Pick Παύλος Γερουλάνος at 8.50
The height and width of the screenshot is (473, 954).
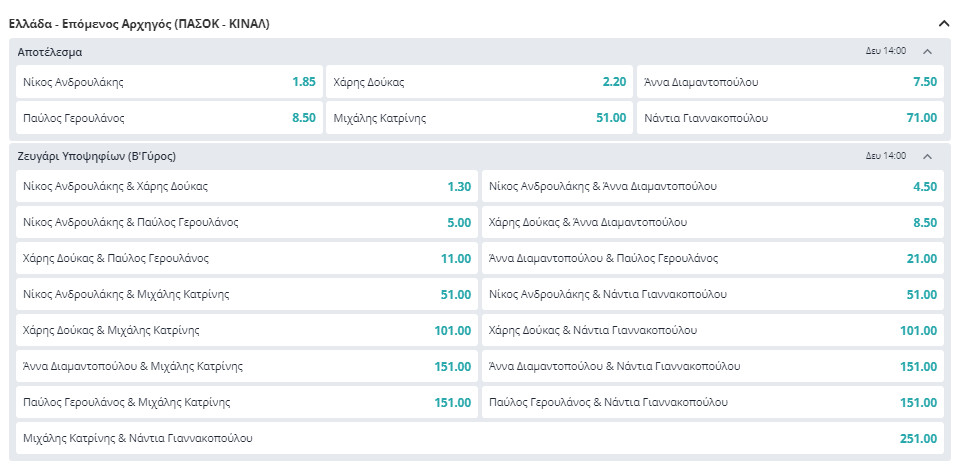[169, 118]
